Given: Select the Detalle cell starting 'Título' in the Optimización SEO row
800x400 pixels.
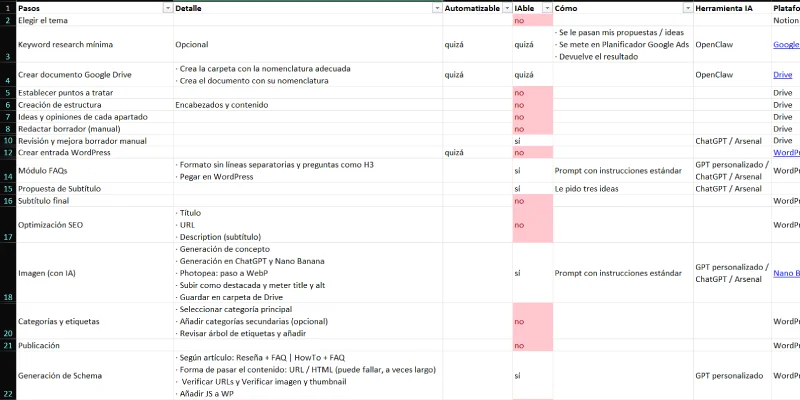Looking at the screenshot, I should pos(308,225).
